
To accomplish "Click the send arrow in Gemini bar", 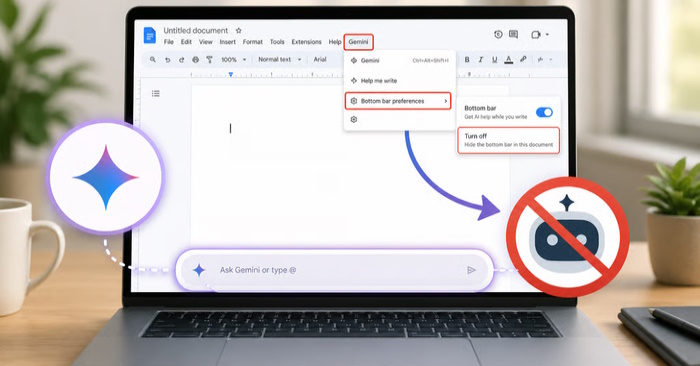I will (x=471, y=270).
